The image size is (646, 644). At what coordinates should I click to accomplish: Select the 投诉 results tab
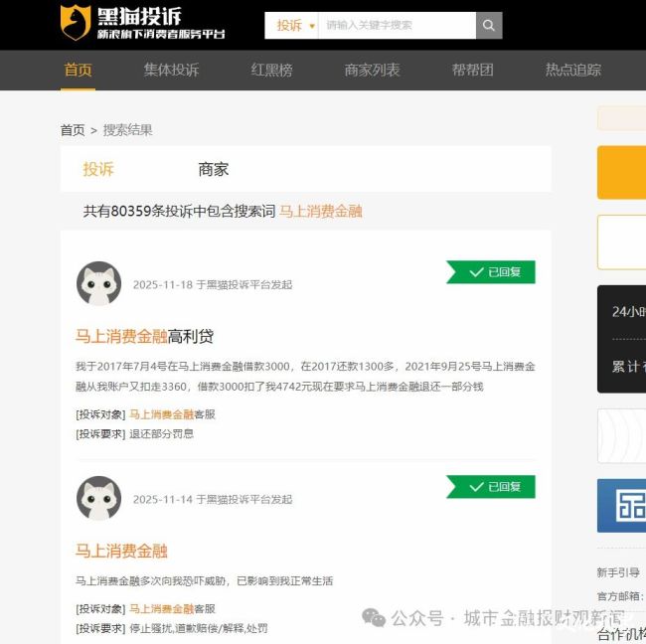coord(98,169)
